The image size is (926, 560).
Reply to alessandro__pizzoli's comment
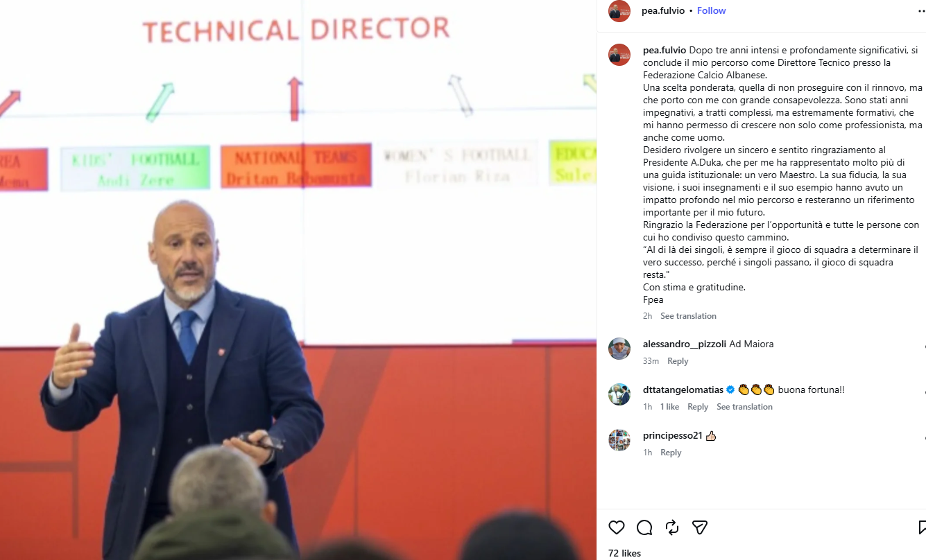coord(678,361)
